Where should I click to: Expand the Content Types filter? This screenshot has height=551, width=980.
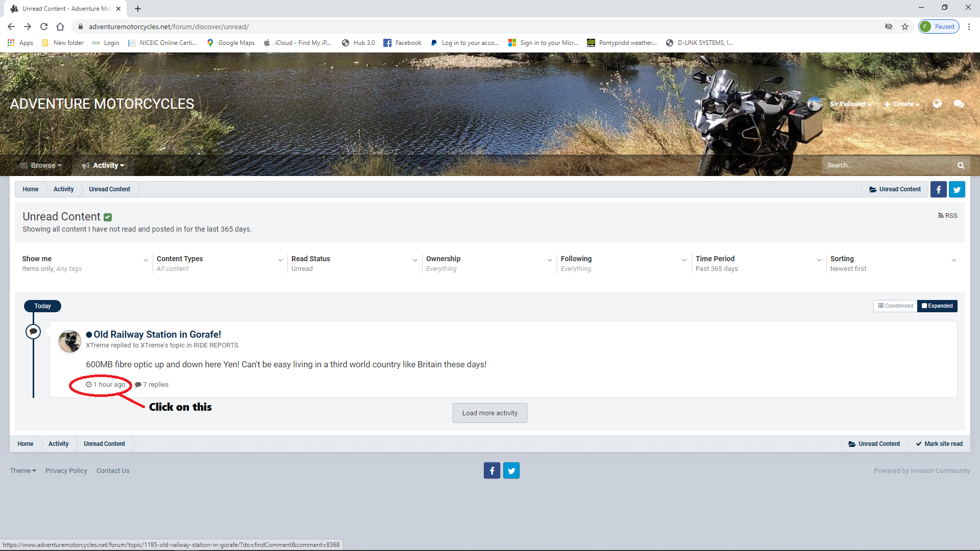coord(219,263)
